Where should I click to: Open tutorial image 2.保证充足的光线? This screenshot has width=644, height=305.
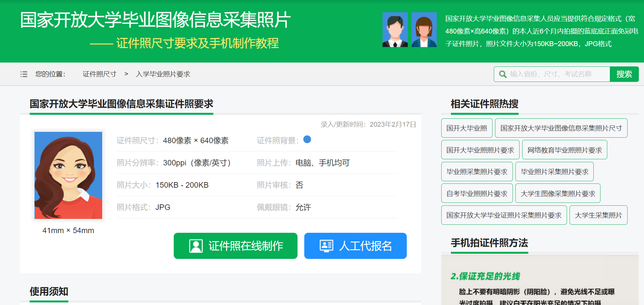pyautogui.click(x=540, y=280)
